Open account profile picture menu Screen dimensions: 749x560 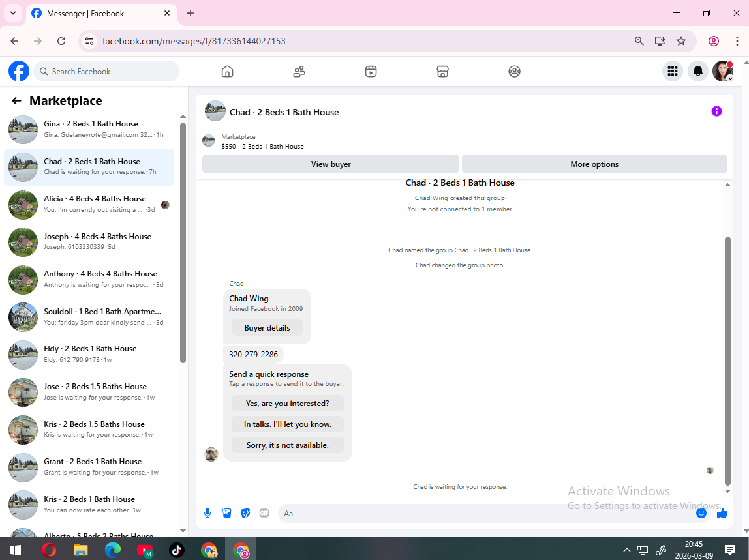(x=723, y=71)
